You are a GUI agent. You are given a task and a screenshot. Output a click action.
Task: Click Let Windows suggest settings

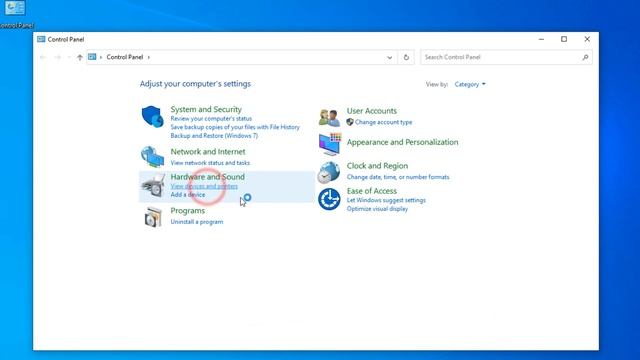click(386, 200)
